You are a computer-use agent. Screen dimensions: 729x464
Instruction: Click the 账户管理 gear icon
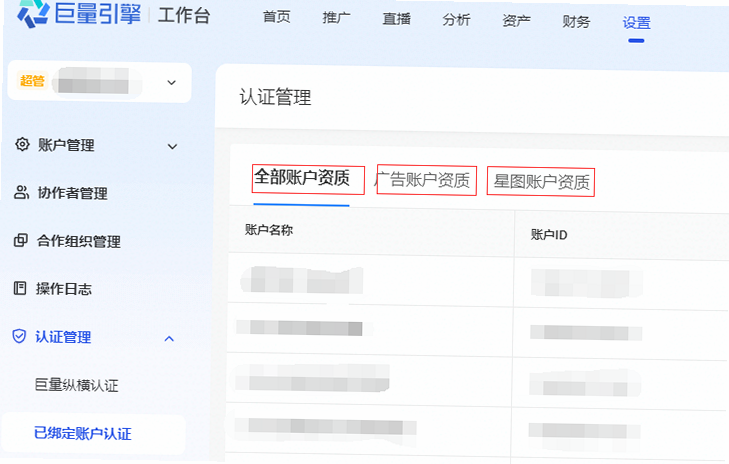click(22, 144)
